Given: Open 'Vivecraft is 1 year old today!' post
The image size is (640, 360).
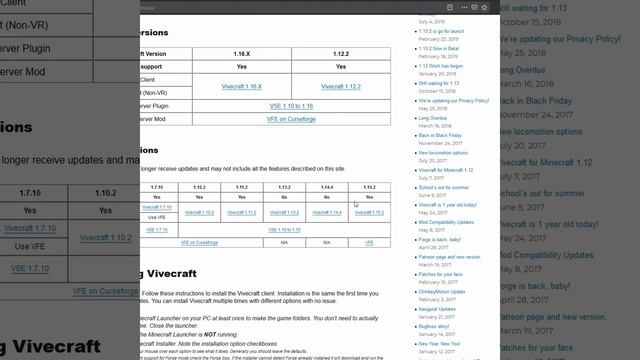Looking at the screenshot, I should tap(448, 205).
